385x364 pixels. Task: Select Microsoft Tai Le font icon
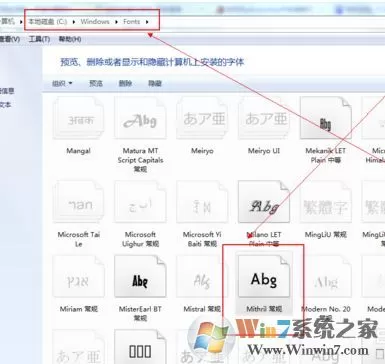pos(79,202)
